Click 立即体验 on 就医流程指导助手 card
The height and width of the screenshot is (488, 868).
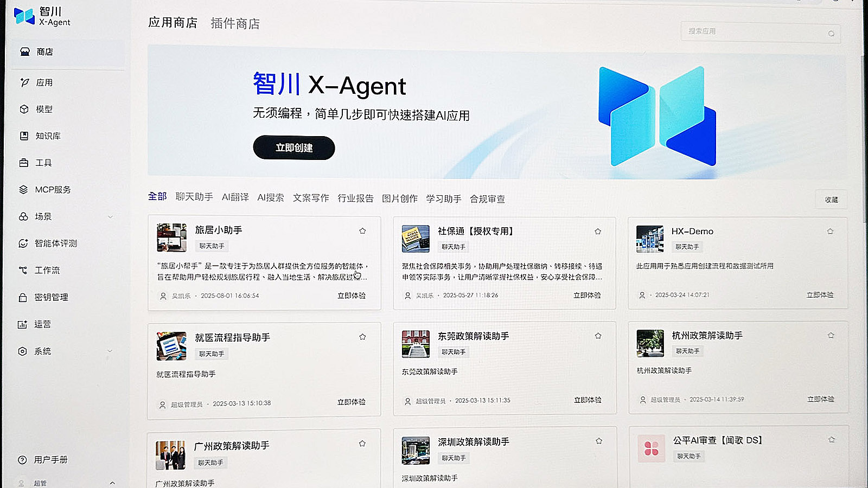point(352,402)
